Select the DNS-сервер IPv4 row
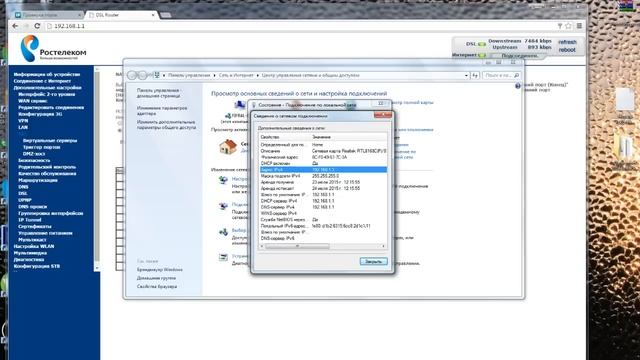The width and height of the screenshot is (640, 360). point(323,207)
